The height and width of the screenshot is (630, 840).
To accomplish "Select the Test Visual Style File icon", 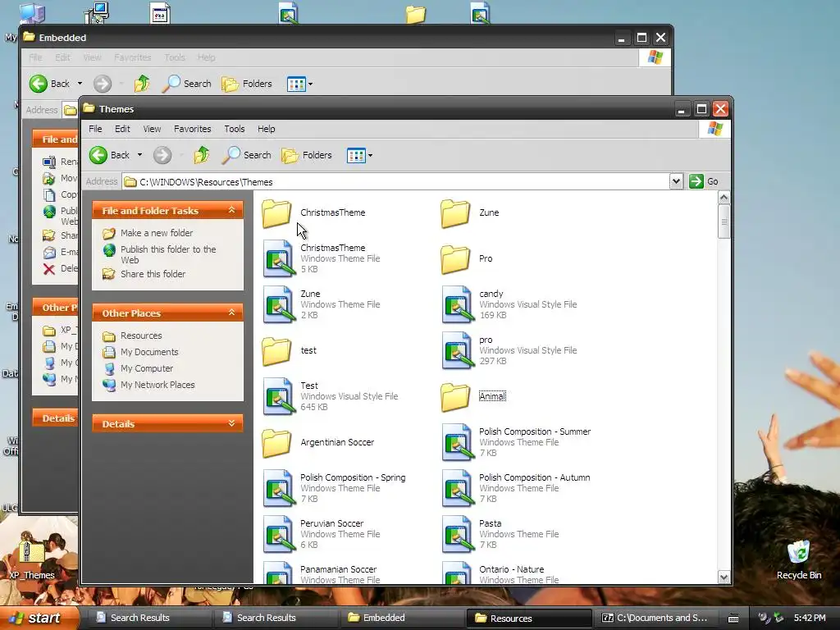I will (x=279, y=397).
